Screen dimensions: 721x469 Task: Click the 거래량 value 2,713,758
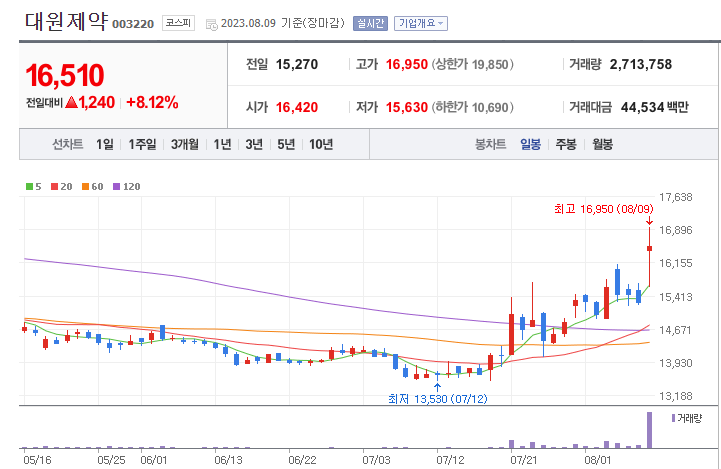[x=641, y=64]
